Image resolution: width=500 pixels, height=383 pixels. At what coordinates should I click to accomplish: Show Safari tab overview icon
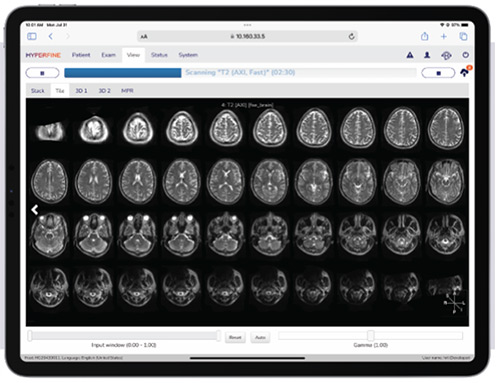pos(463,36)
